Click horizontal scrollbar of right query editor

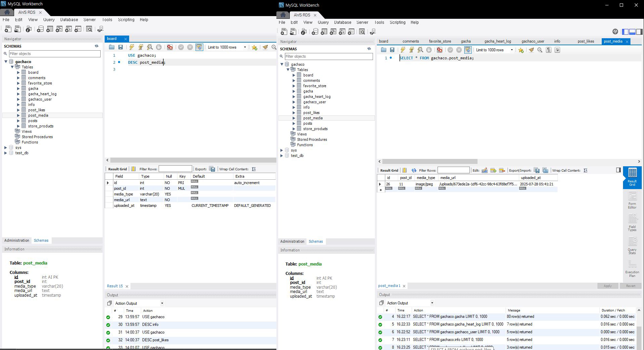pos(430,162)
